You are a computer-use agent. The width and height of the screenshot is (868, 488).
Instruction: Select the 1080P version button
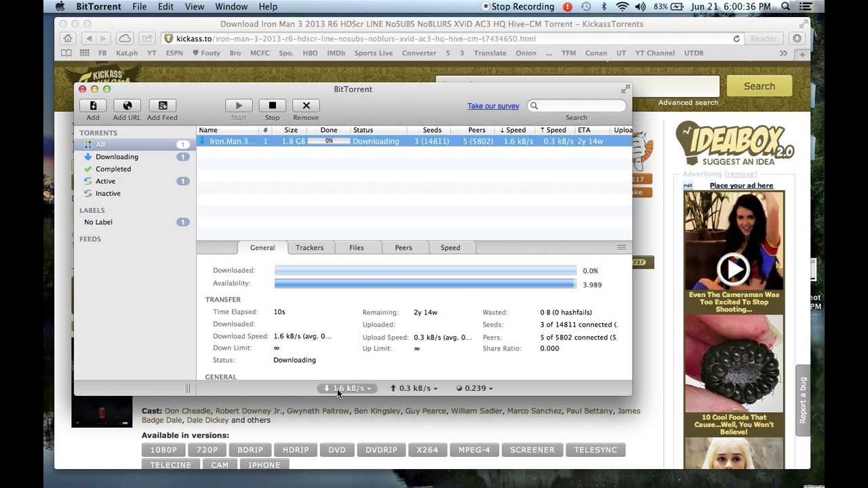163,450
